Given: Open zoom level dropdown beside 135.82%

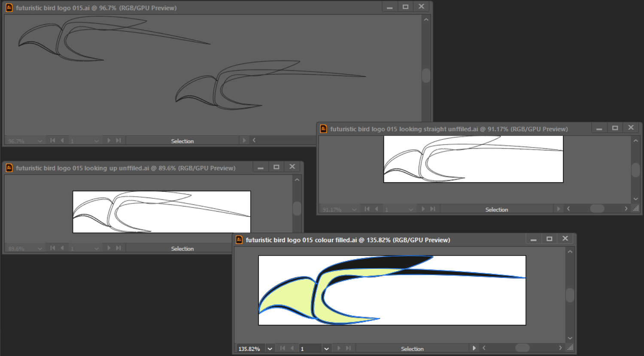Looking at the screenshot, I should point(270,349).
